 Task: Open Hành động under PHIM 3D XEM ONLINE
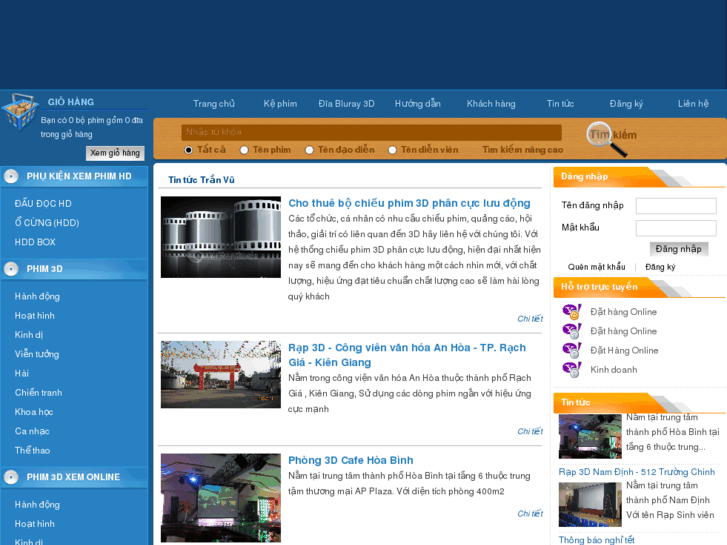tap(37, 505)
